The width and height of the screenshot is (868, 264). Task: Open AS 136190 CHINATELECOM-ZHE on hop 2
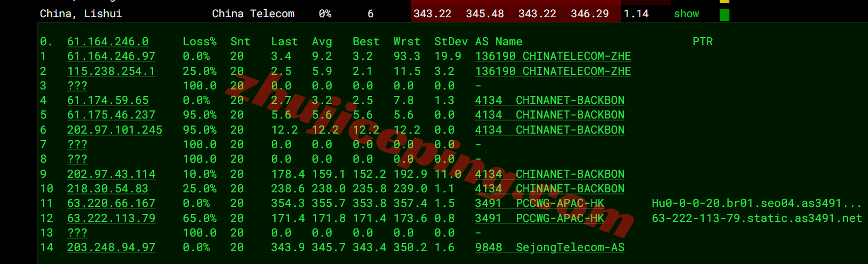pyautogui.click(x=553, y=71)
